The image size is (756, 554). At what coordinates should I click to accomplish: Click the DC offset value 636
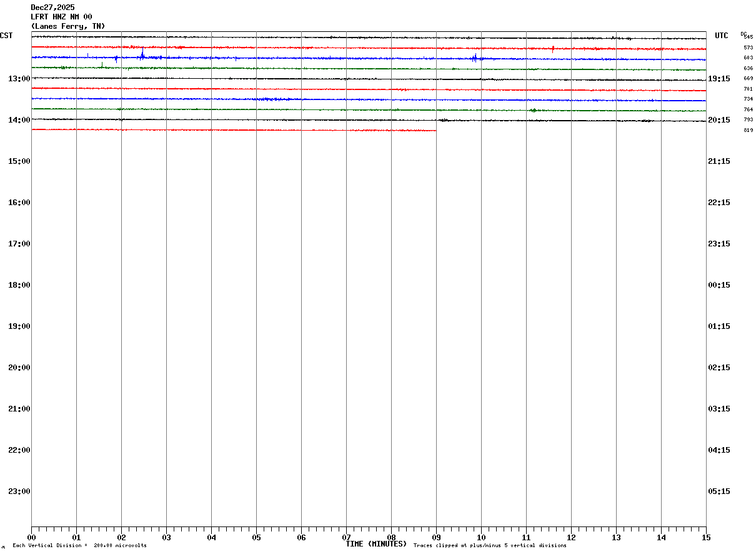749,68
